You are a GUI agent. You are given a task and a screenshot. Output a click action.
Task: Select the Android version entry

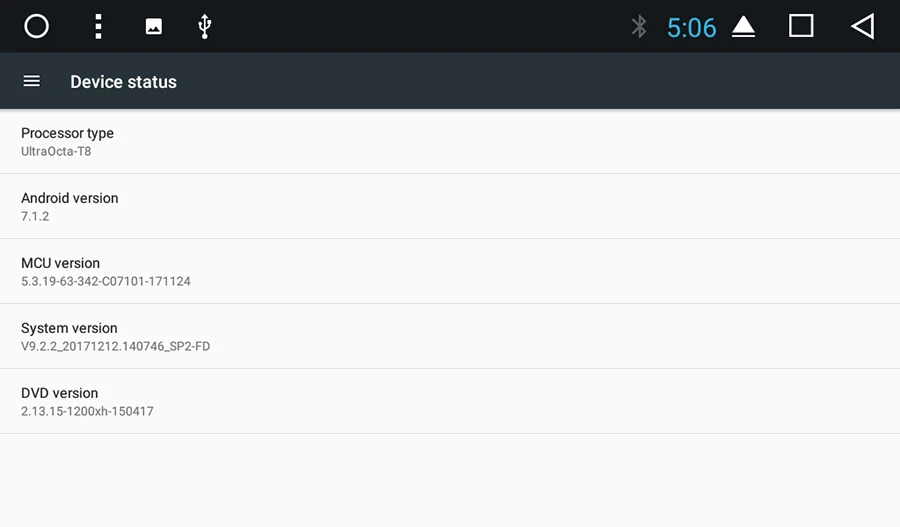coord(450,206)
